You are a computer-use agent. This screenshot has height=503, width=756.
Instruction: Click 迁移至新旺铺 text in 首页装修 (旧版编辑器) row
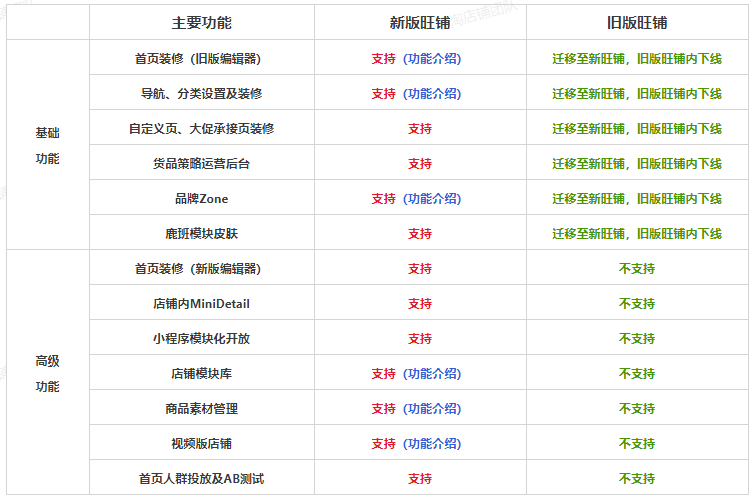589,59
